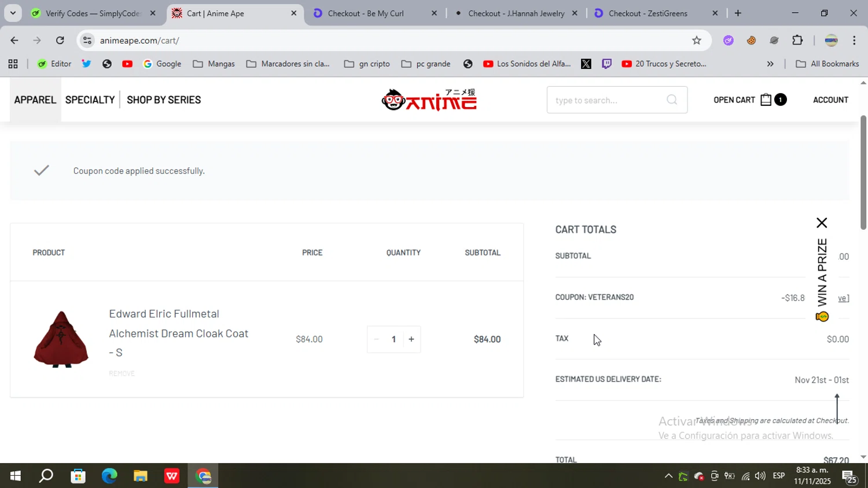Click the address bar URL

click(x=139, y=41)
